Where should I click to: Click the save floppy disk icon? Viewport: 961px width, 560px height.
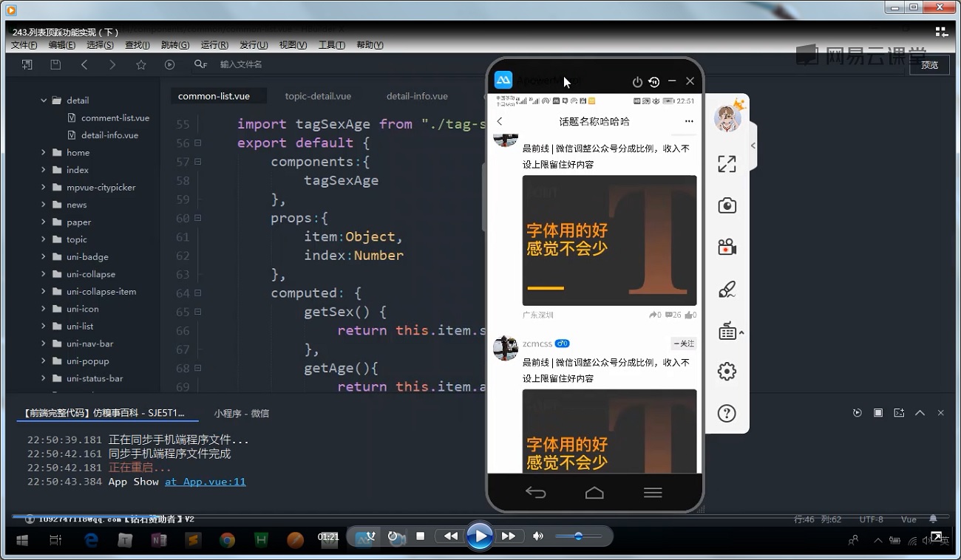[x=55, y=64]
